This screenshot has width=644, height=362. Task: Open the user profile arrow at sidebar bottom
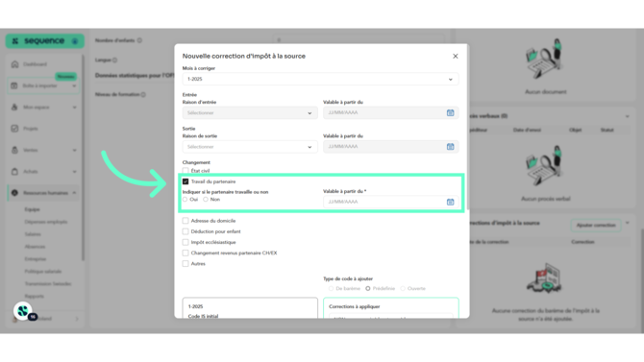(x=77, y=319)
